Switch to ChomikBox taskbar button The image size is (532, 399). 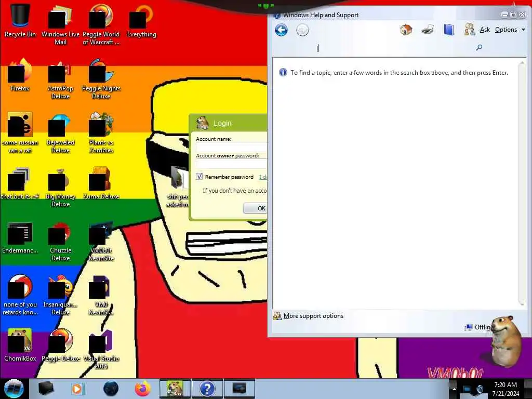click(175, 389)
